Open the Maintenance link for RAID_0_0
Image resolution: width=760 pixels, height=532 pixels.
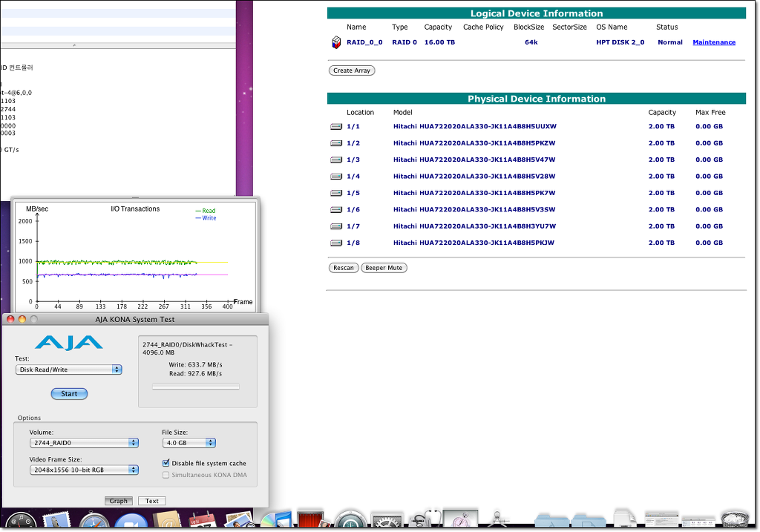pos(714,42)
